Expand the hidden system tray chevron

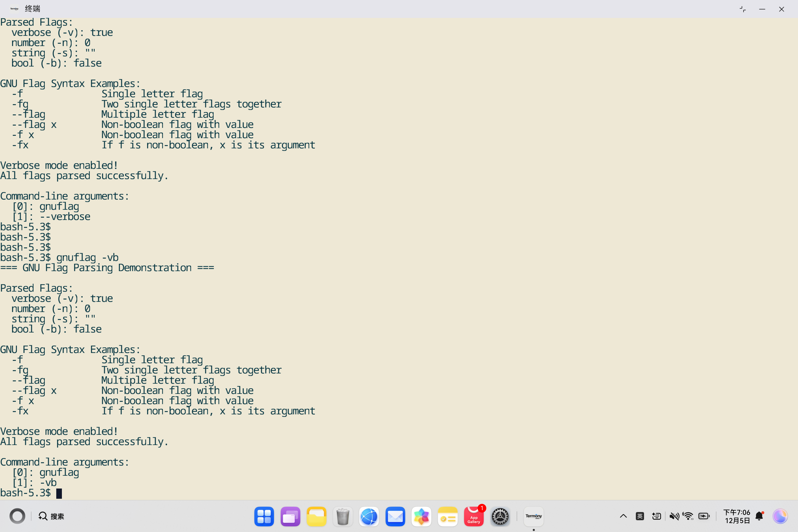point(623,516)
